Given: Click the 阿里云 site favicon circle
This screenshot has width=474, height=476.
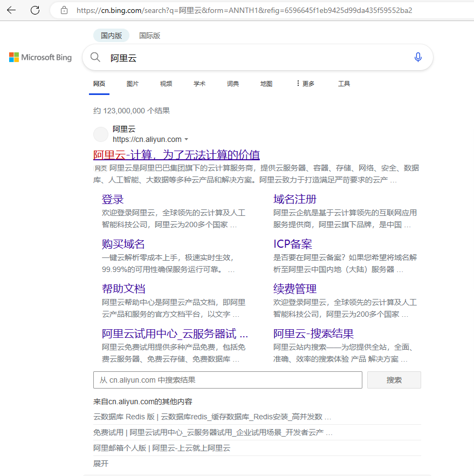Looking at the screenshot, I should [101, 134].
